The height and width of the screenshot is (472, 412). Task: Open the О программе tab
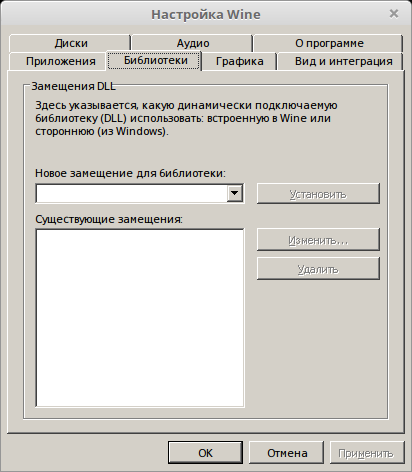329,43
